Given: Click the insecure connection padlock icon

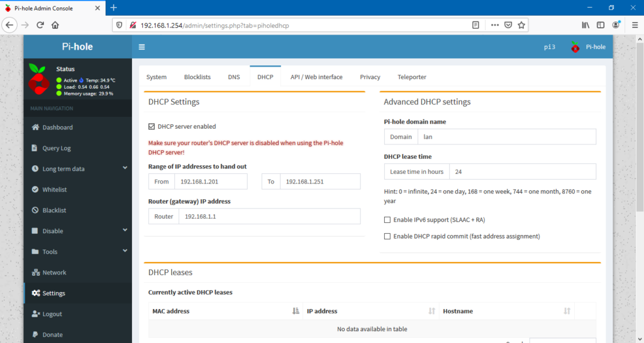Looking at the screenshot, I should click(x=132, y=25).
